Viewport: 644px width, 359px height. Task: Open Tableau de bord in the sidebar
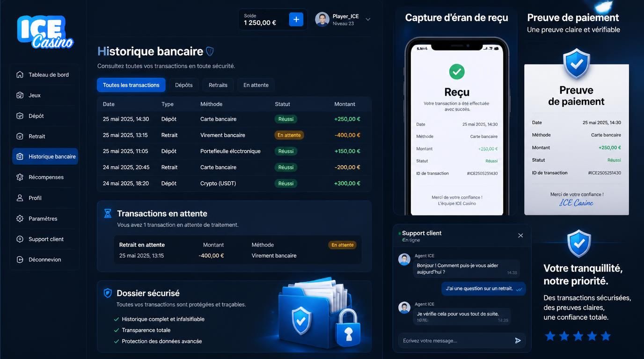pyautogui.click(x=45, y=75)
